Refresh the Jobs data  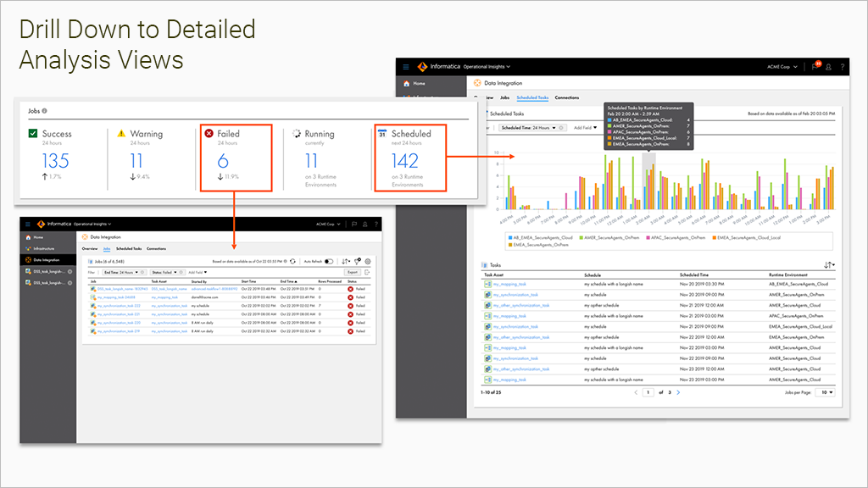click(292, 261)
